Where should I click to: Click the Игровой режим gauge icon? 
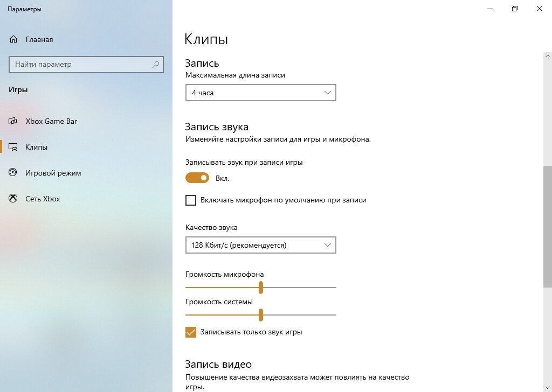click(x=13, y=172)
